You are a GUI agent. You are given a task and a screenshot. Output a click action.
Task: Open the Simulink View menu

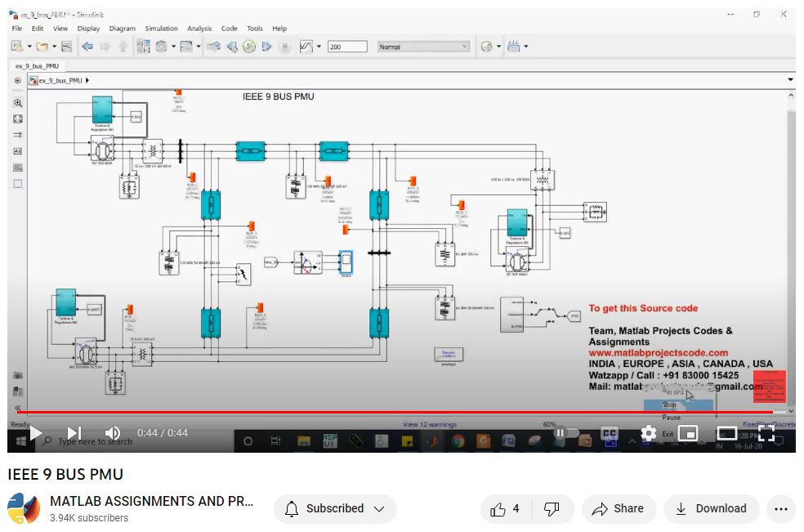pyautogui.click(x=60, y=29)
